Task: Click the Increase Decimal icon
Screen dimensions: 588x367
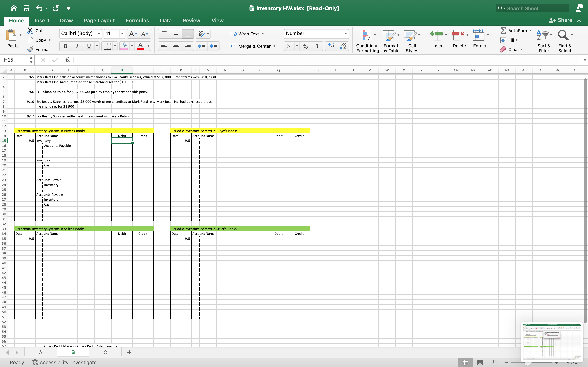Action: 331,46
